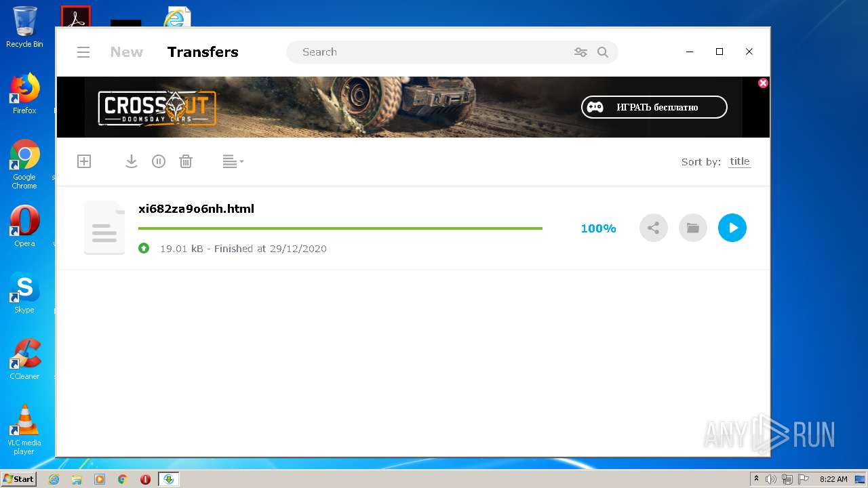Minimize the download manager window

point(690,52)
